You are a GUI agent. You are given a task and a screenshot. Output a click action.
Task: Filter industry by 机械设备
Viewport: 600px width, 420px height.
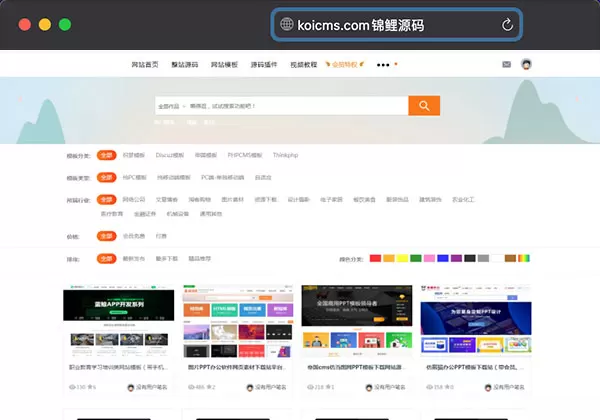[x=178, y=214]
